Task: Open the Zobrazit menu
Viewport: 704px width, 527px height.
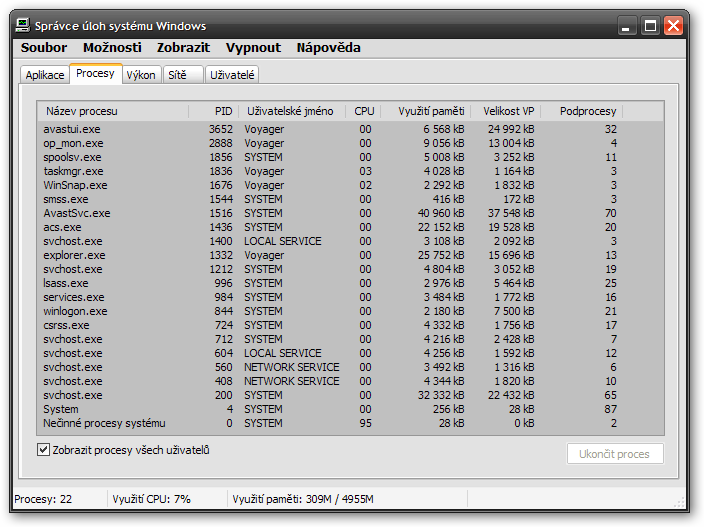Action: point(183,48)
